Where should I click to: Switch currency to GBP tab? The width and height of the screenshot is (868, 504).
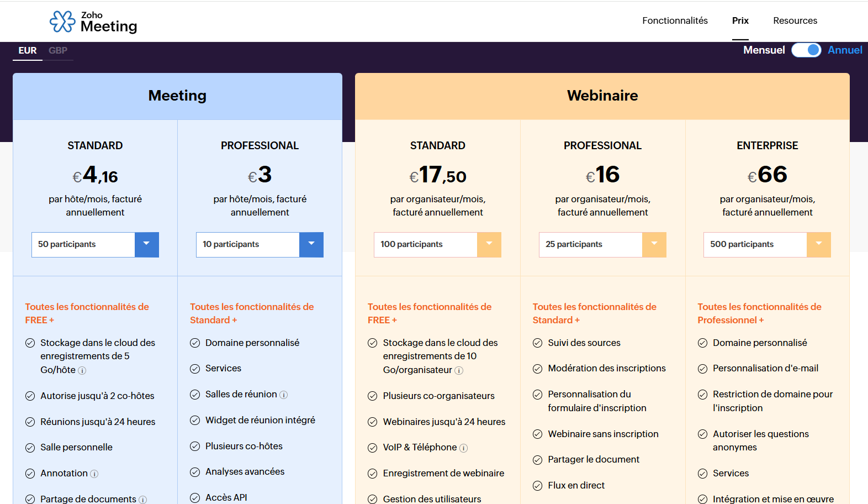click(x=58, y=50)
